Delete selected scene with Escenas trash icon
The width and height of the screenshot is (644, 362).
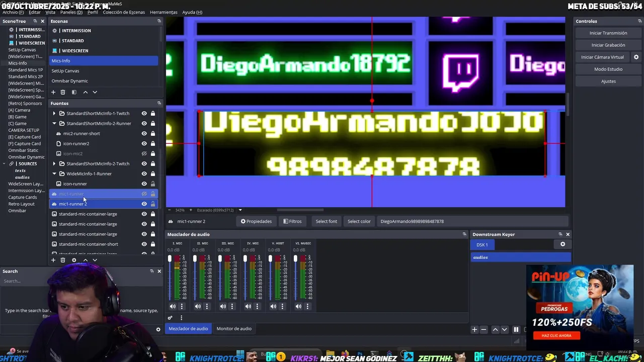point(63,92)
